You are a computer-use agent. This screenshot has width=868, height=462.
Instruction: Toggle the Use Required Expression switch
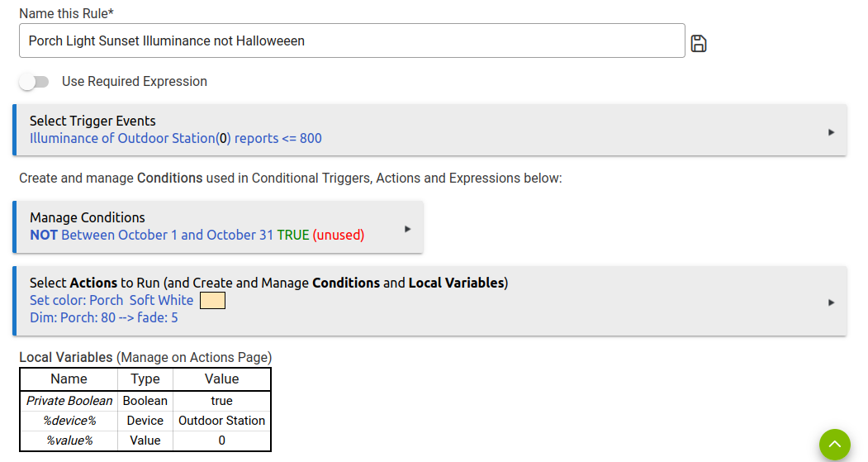(34, 82)
